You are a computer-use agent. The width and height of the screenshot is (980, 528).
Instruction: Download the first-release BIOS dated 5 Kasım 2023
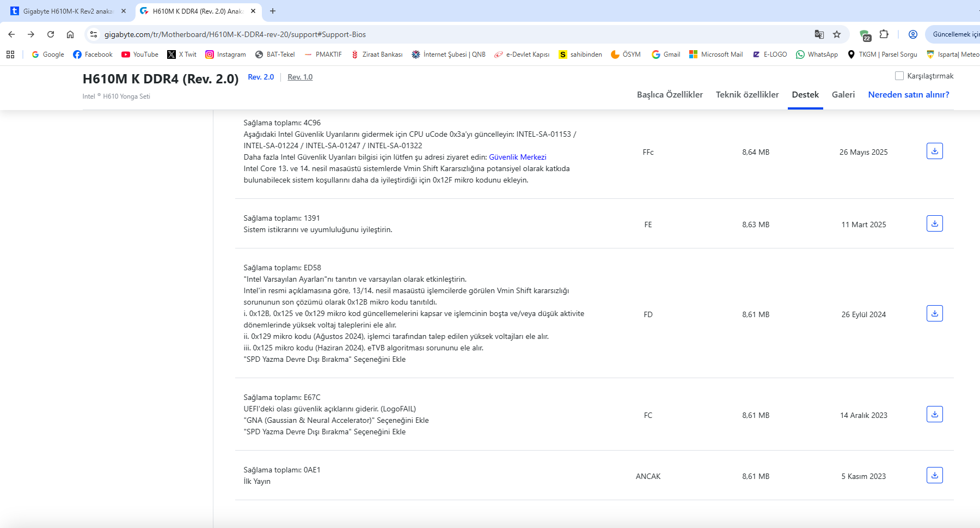[x=934, y=475]
